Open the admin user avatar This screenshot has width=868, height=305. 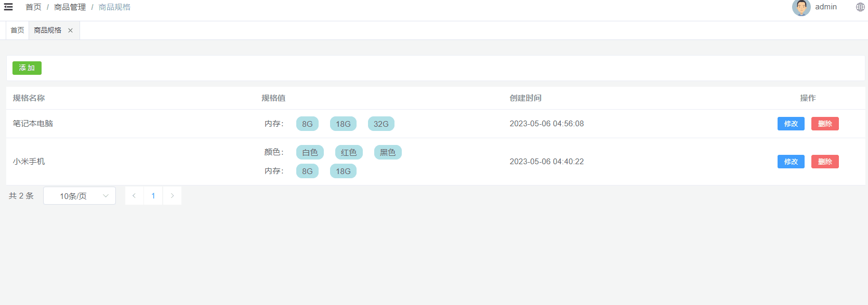pyautogui.click(x=801, y=7)
